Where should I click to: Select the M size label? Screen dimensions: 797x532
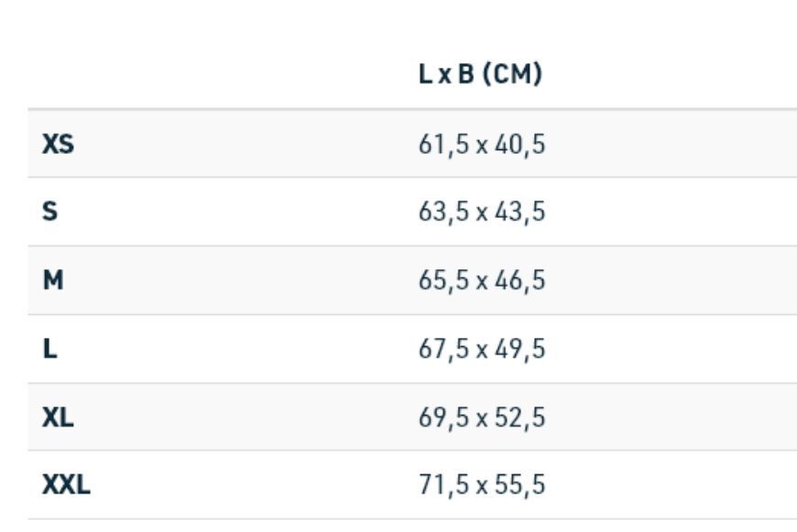click(53, 280)
